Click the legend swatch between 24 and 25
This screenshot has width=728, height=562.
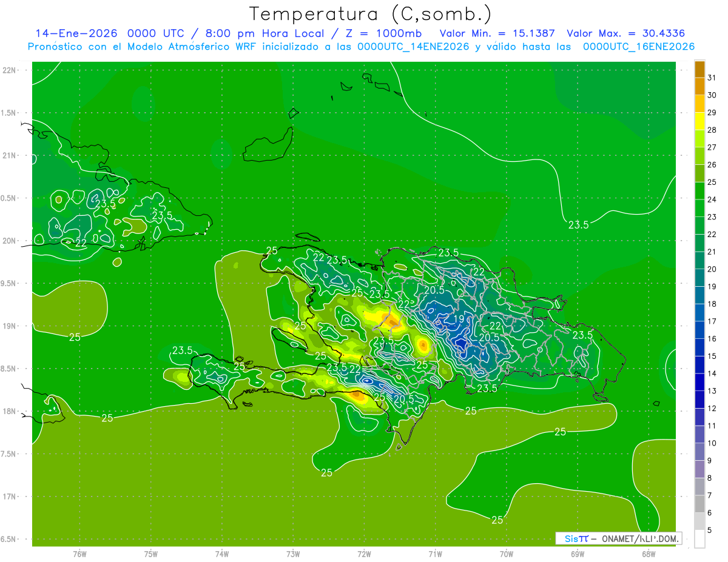click(x=699, y=191)
